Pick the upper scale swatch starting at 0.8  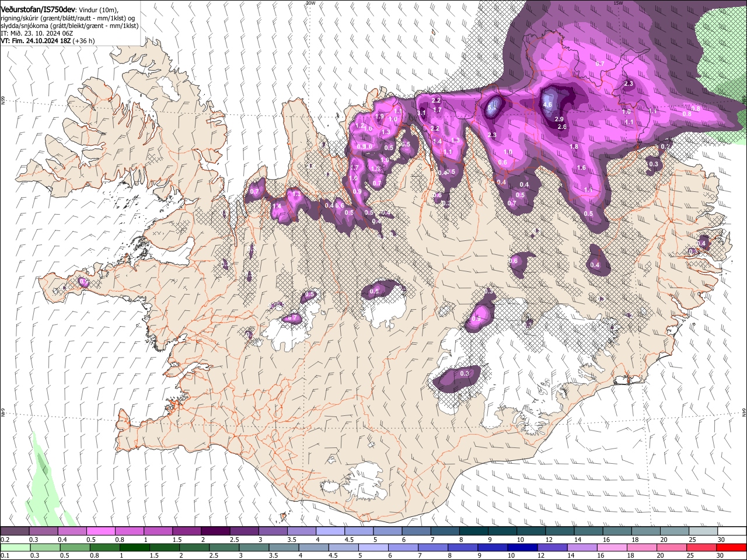coord(129,531)
